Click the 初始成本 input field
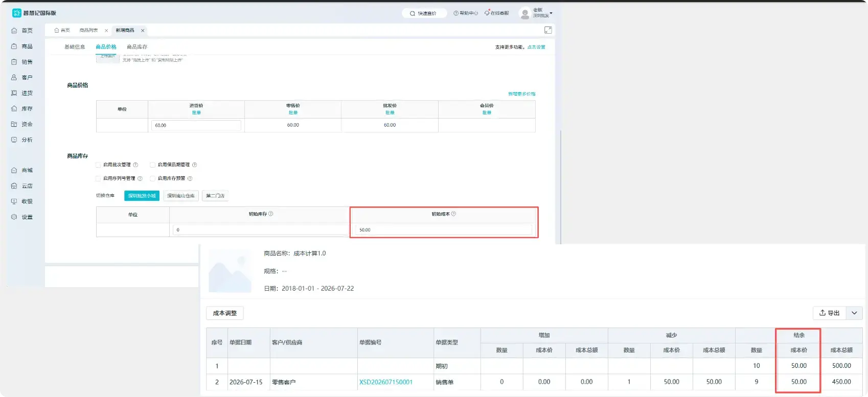The height and width of the screenshot is (397, 868). click(x=444, y=230)
